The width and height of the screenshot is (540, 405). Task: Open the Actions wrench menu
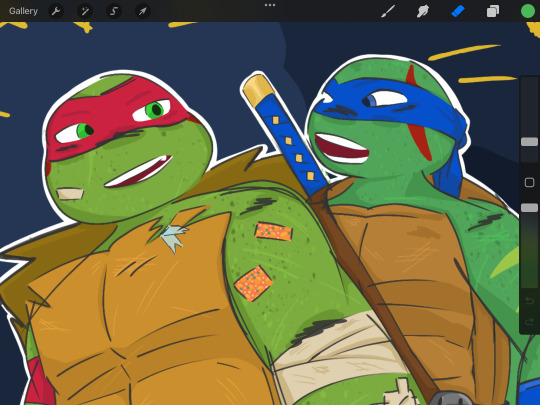[x=56, y=11]
